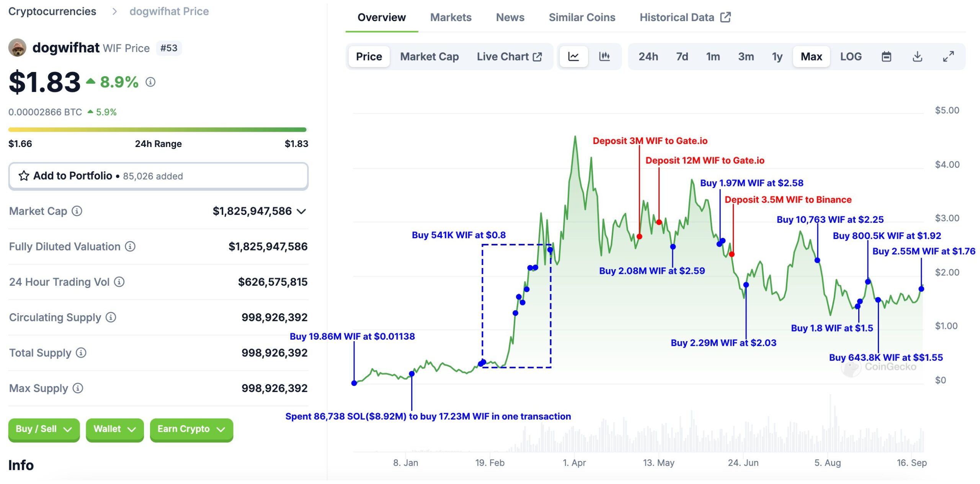Switch to the Markets tab
Image resolution: width=980 pixels, height=484 pixels.
pyautogui.click(x=451, y=17)
